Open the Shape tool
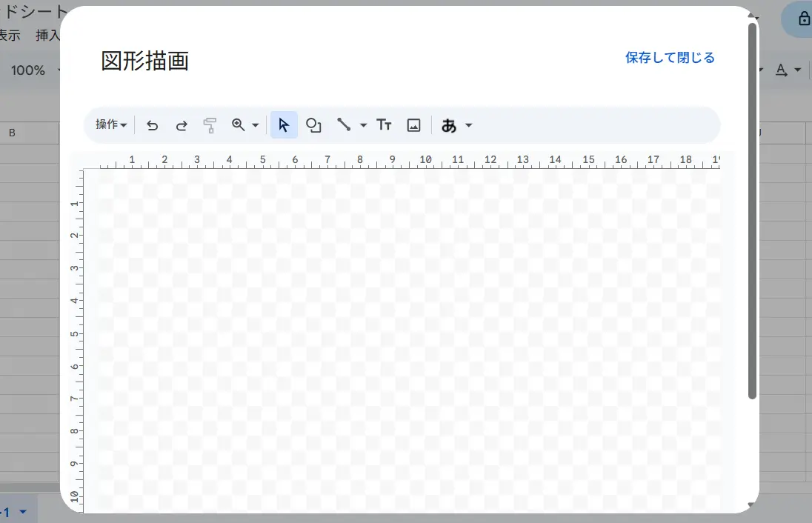 314,125
